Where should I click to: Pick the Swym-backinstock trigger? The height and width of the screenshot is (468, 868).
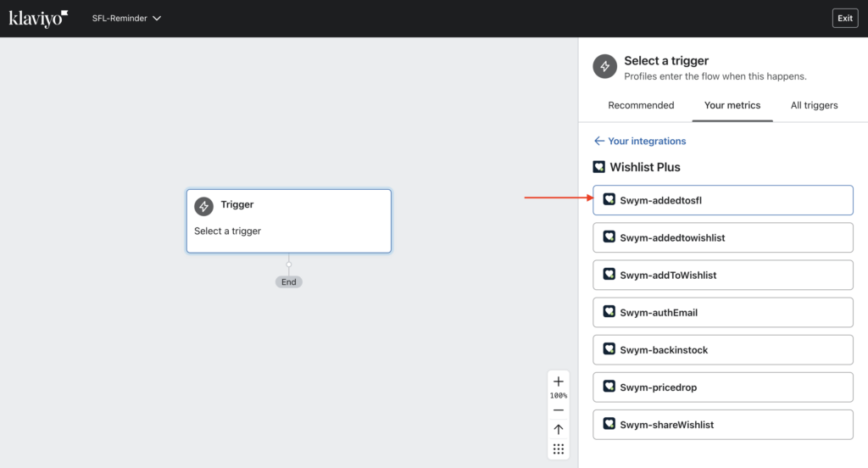pos(722,349)
